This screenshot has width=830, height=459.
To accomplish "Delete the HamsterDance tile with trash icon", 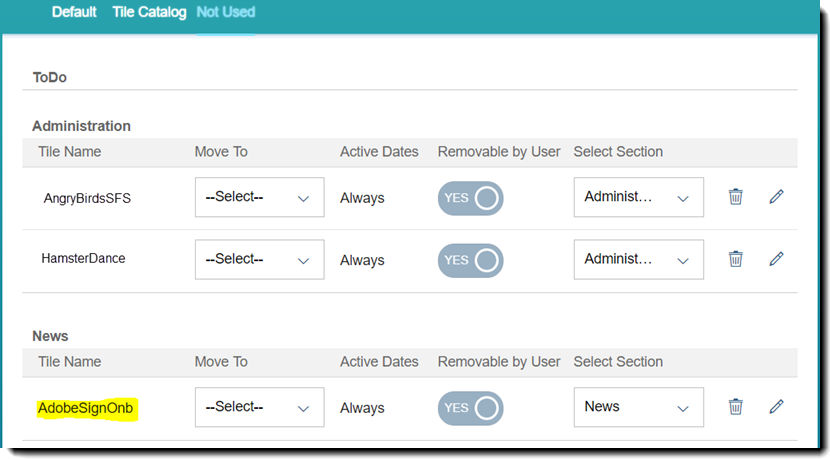I will point(735,259).
